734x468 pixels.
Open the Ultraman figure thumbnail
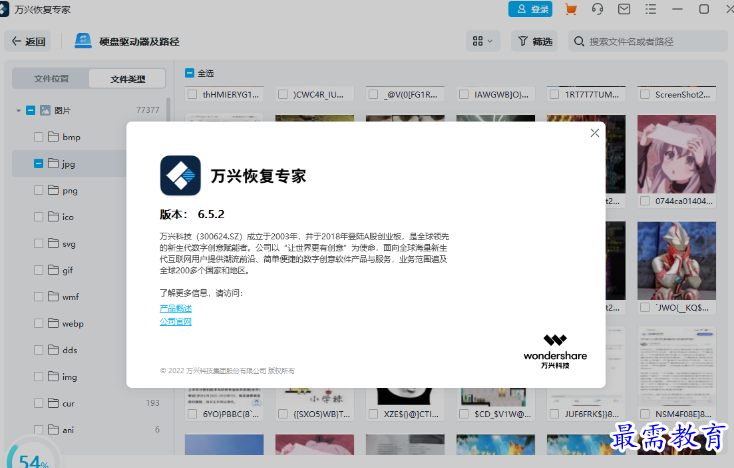(676, 261)
